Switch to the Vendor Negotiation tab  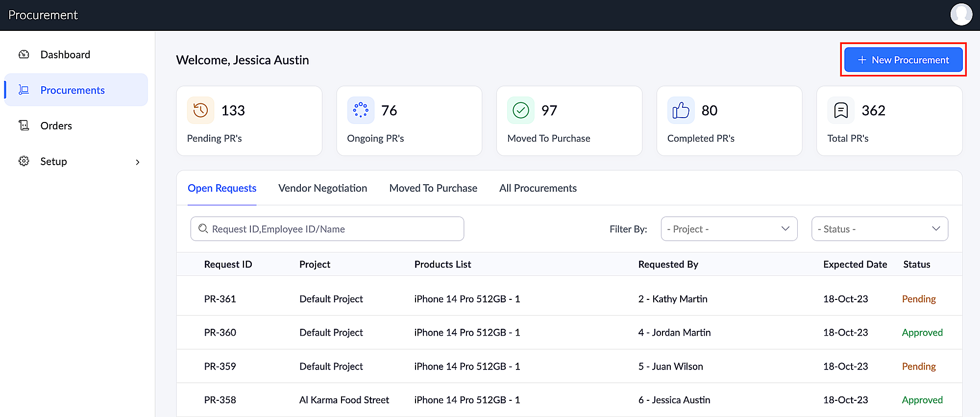coord(322,188)
